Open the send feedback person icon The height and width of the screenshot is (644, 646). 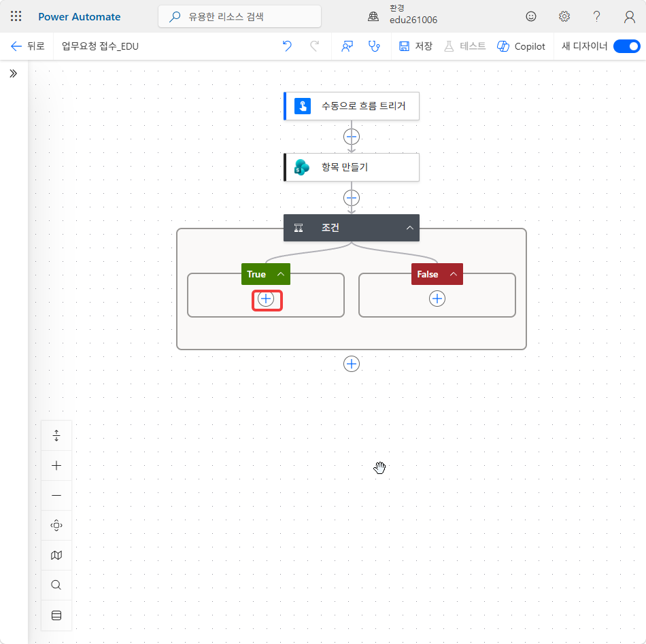[347, 46]
